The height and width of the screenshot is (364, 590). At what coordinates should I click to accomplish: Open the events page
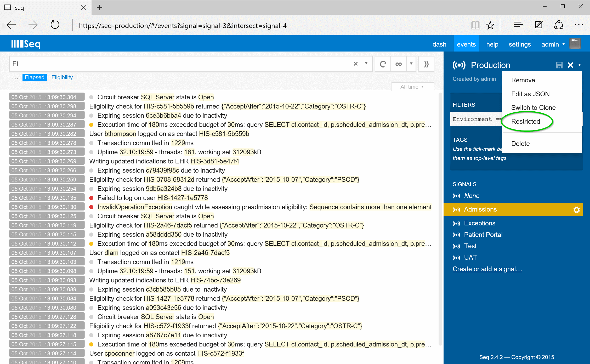point(466,44)
